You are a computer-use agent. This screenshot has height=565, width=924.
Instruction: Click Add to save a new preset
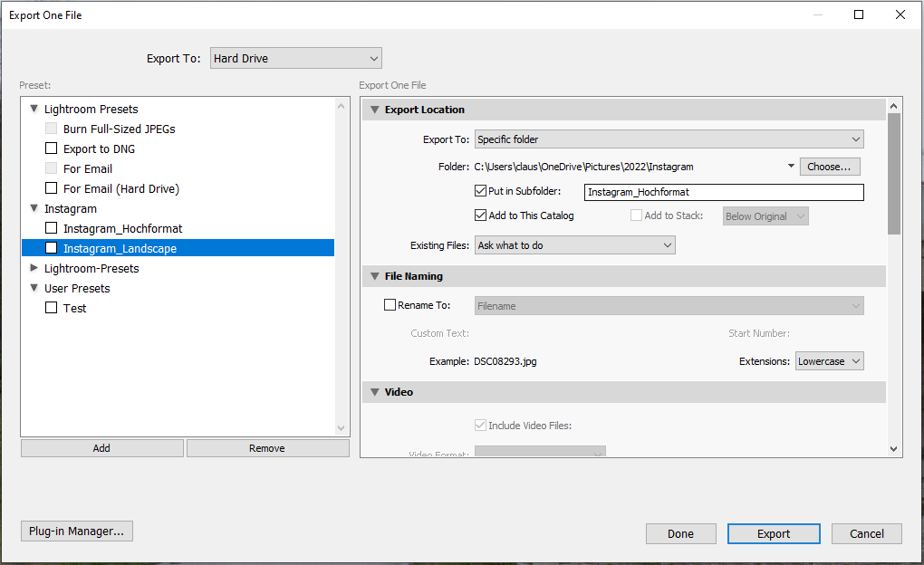click(101, 447)
